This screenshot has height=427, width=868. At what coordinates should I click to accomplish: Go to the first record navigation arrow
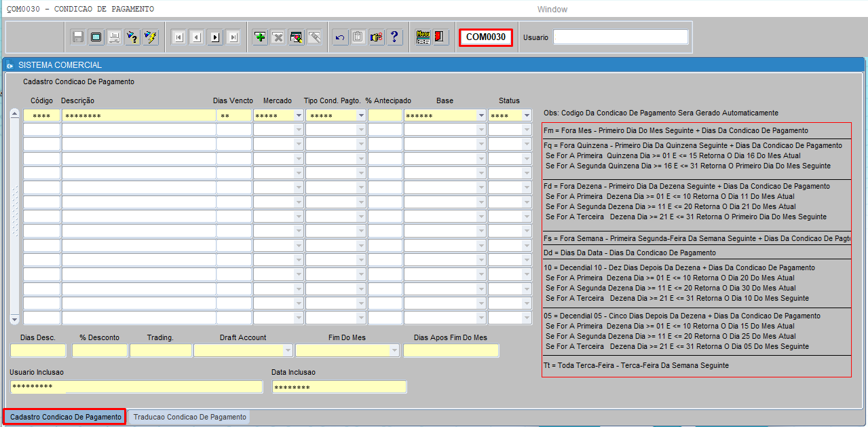click(178, 37)
